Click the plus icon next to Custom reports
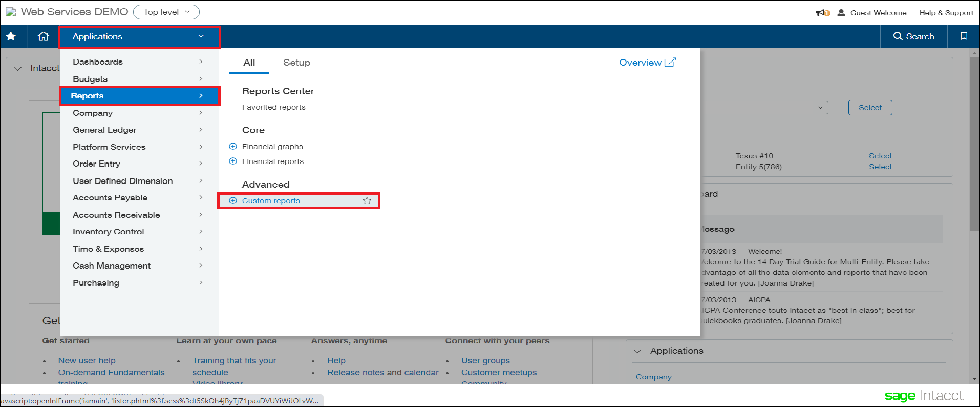This screenshot has width=980, height=407. coord(233,200)
